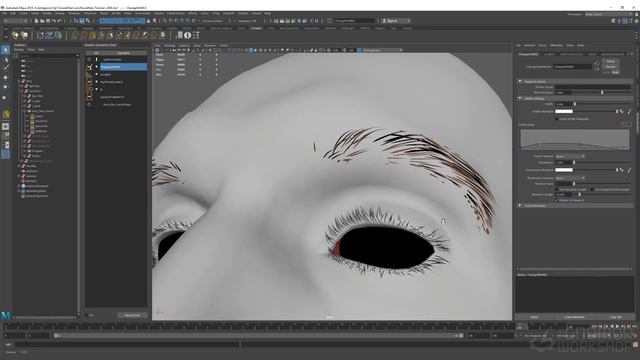The width and height of the screenshot is (640, 360).
Task: Click the padlock icon on the status line
Action: tap(148, 21)
